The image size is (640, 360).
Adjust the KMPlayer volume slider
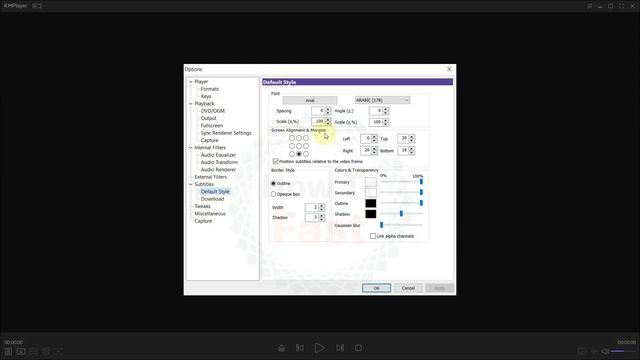click(x=623, y=351)
